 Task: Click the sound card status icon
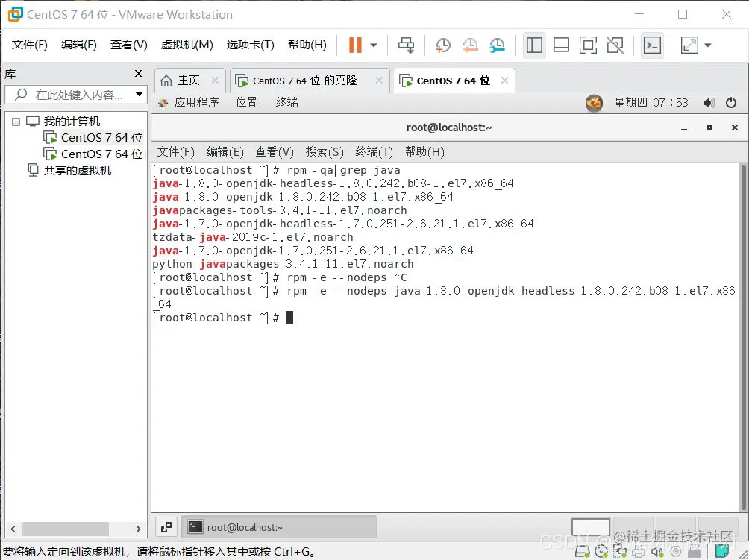658,552
